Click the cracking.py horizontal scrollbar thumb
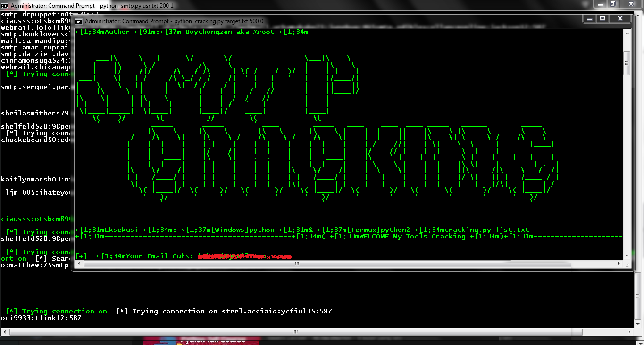The image size is (644, 345). coord(298,264)
